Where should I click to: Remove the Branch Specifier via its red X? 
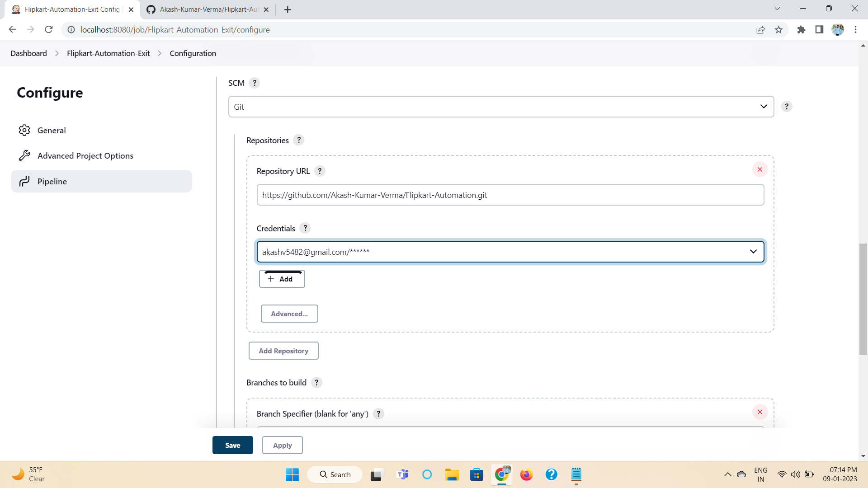759,412
